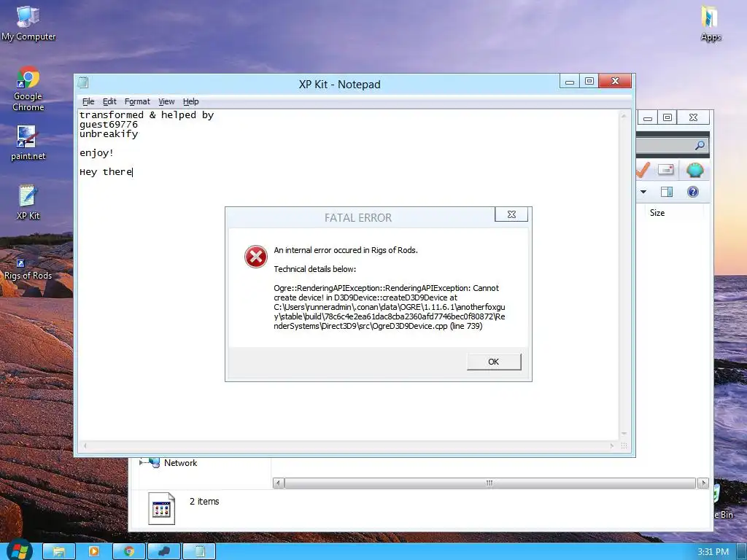The width and height of the screenshot is (747, 560).
Task: Open the view options dropdown arrow in Explorer
Action: 643,192
